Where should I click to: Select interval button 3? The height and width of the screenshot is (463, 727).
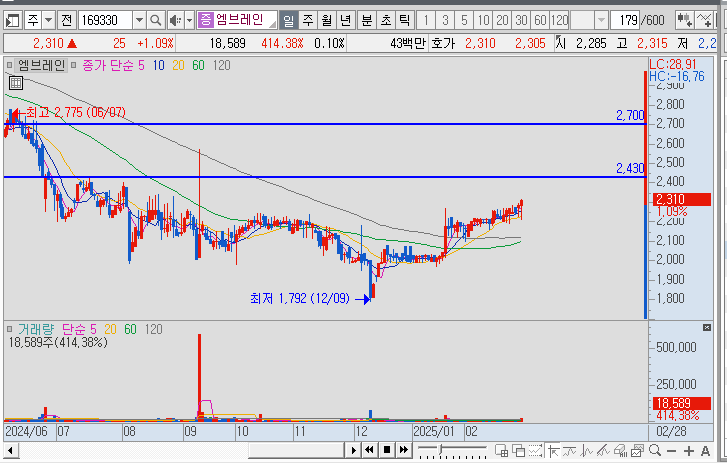pyautogui.click(x=445, y=20)
